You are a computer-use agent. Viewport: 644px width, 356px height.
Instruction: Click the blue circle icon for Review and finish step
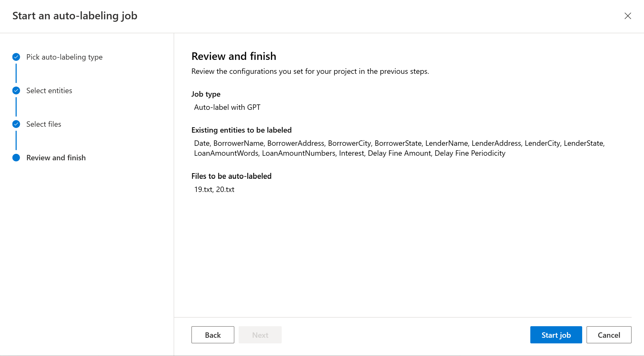click(x=16, y=158)
